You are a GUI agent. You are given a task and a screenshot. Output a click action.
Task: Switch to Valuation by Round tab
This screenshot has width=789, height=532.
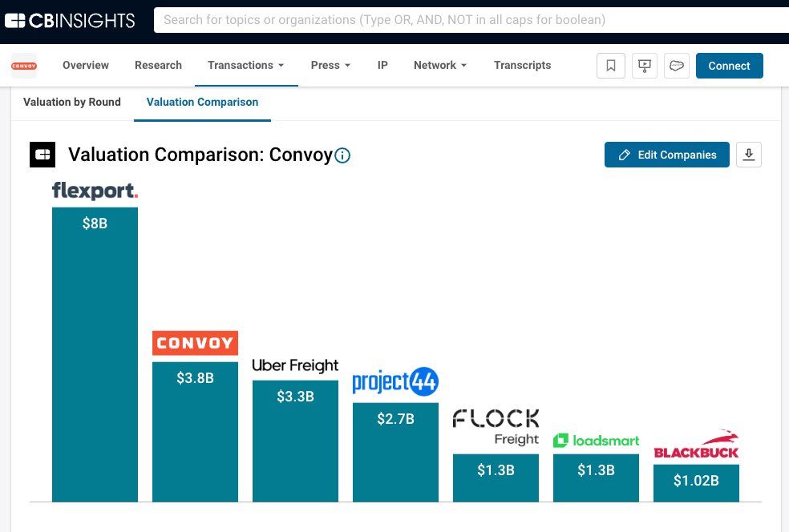click(72, 103)
